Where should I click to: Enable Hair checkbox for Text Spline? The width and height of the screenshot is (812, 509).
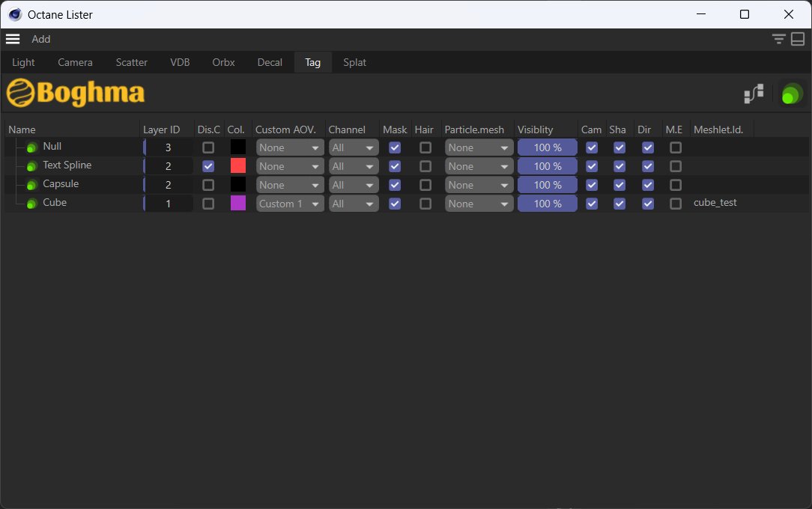pyautogui.click(x=425, y=166)
